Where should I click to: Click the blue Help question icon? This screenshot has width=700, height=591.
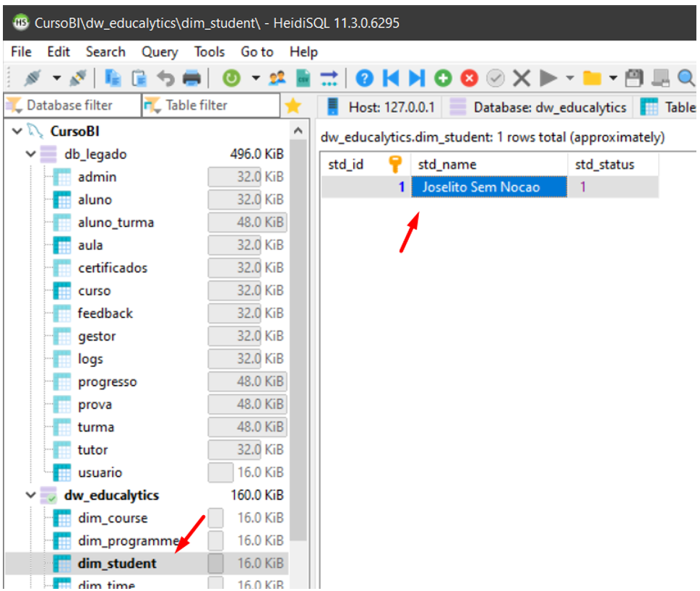[x=364, y=78]
